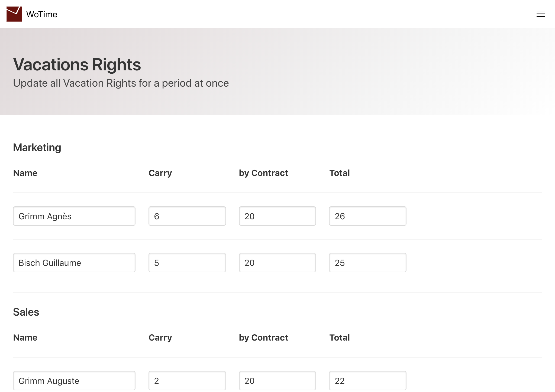This screenshot has width=555, height=392.
Task: Click Grimm Auguste total field showing 22
Action: click(367, 381)
